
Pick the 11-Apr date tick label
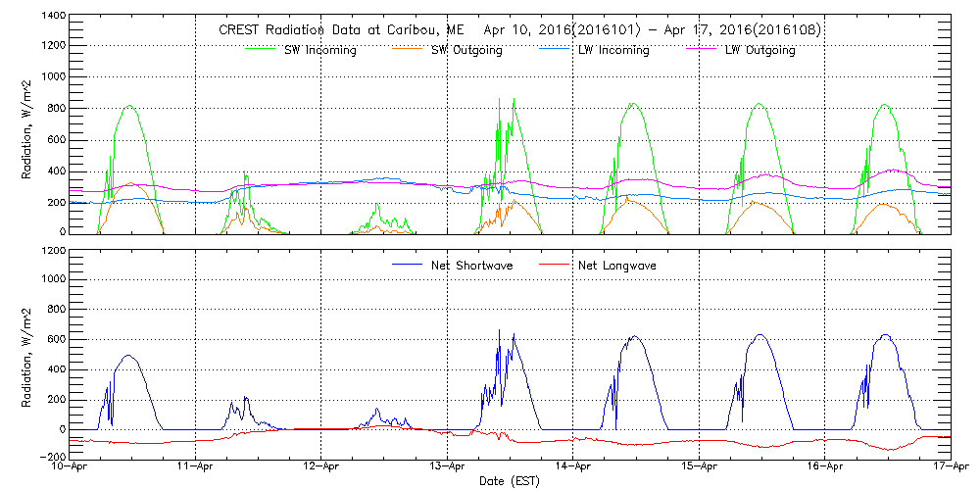196,467
